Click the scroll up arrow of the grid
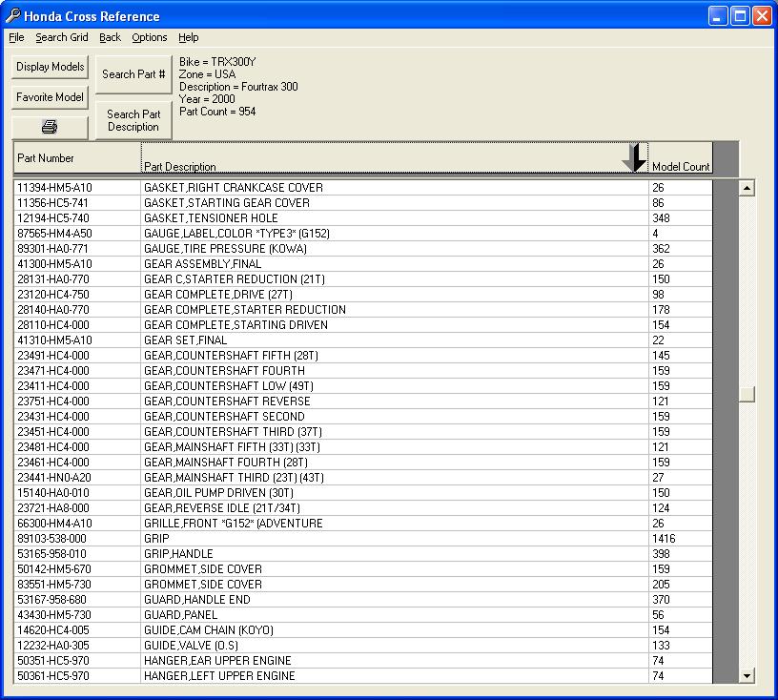Image resolution: width=778 pixels, height=700 pixels. [x=747, y=188]
